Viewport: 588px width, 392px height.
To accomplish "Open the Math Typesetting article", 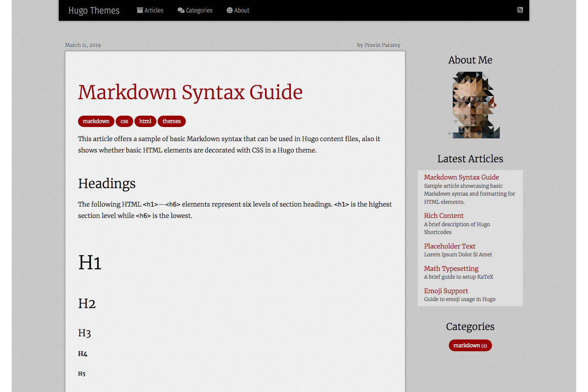I will pos(451,269).
